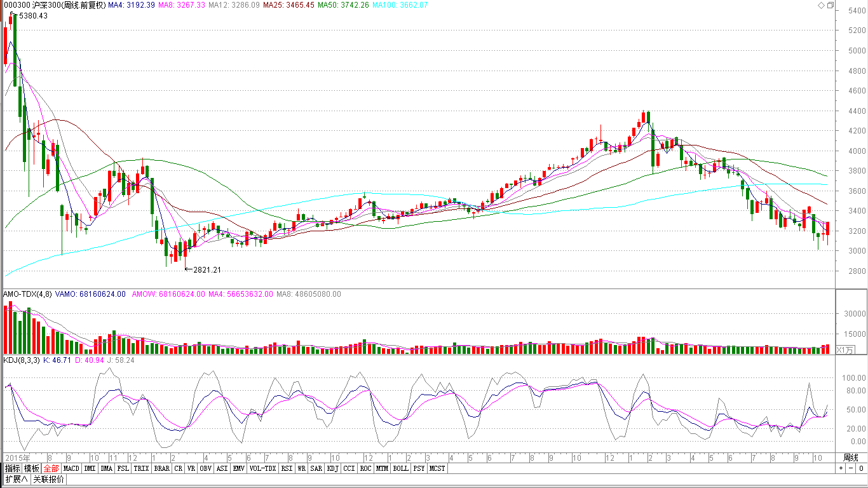Click the K: 46.71 value
The image size is (868, 488).
tap(57, 360)
